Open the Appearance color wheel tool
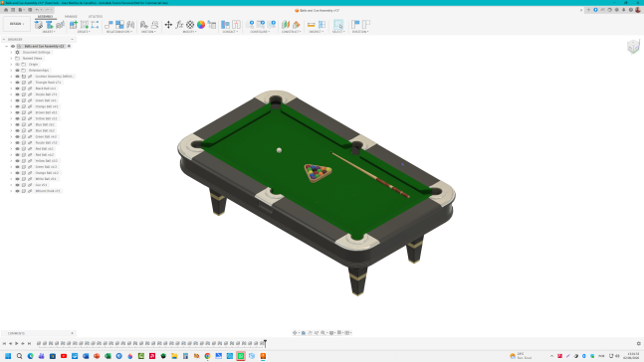The width and height of the screenshot is (644, 362). pyautogui.click(x=201, y=25)
